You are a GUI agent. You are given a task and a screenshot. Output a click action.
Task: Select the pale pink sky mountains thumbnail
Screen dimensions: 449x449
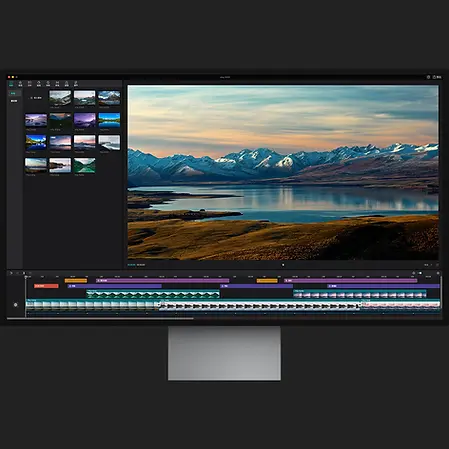(x=85, y=143)
